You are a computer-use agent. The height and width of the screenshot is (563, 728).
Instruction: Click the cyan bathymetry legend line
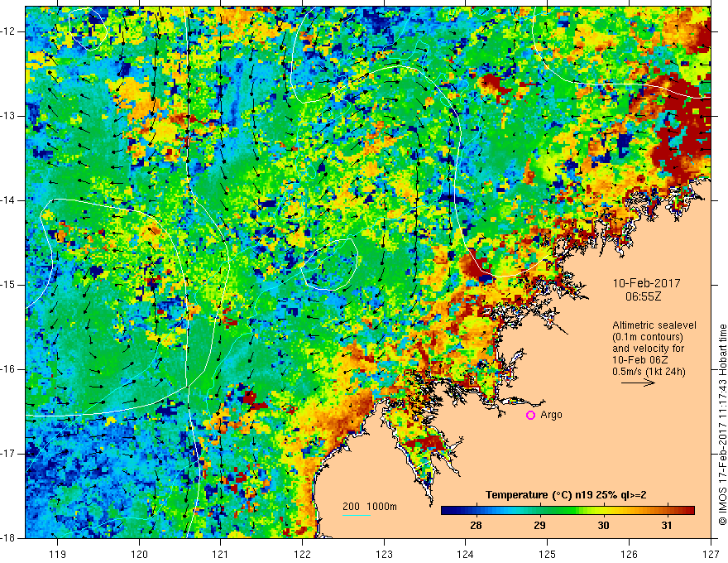357,515
